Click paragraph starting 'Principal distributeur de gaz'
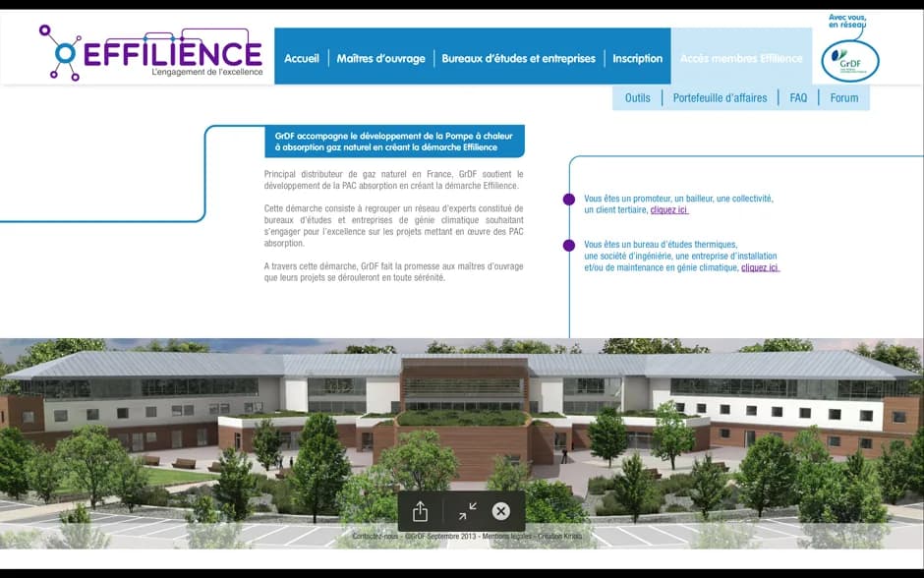The height and width of the screenshot is (578, 924). [x=393, y=180]
